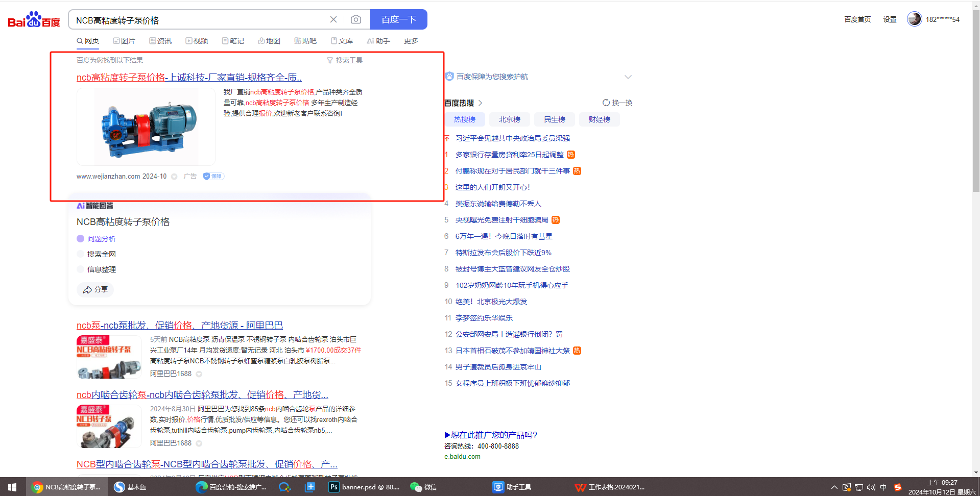The height and width of the screenshot is (496, 980).
Task: Open Photoshop banner.psd in taskbar
Action: click(364, 487)
